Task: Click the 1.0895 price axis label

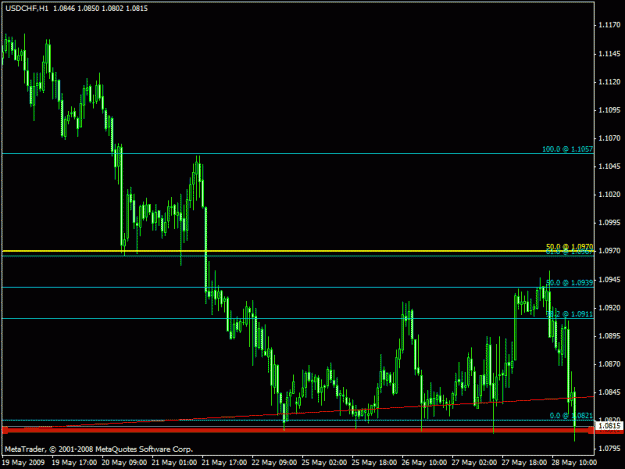Action: coord(609,336)
